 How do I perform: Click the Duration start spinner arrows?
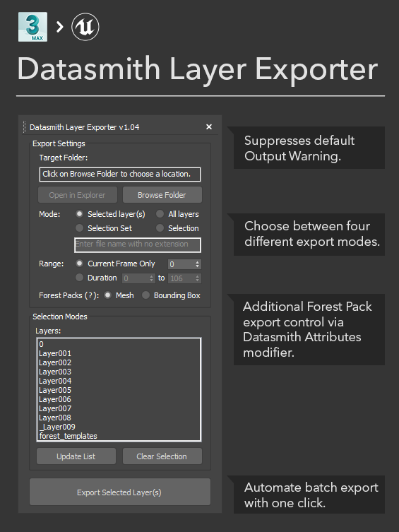[x=152, y=278]
